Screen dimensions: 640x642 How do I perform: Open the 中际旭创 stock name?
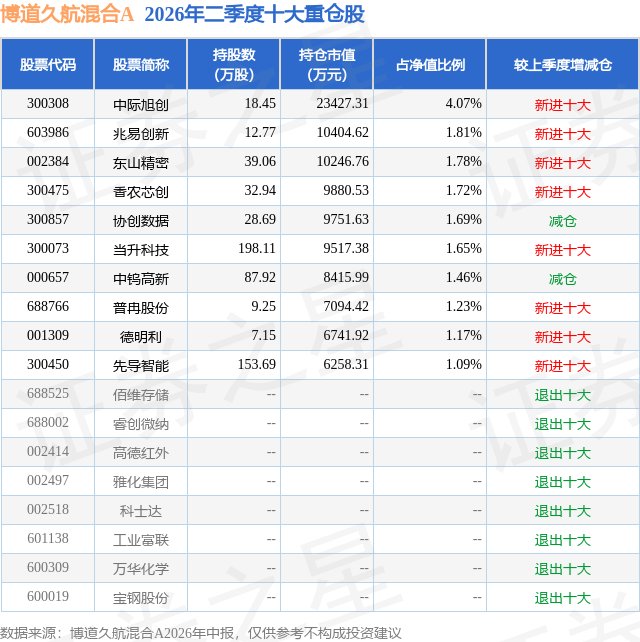(x=141, y=105)
